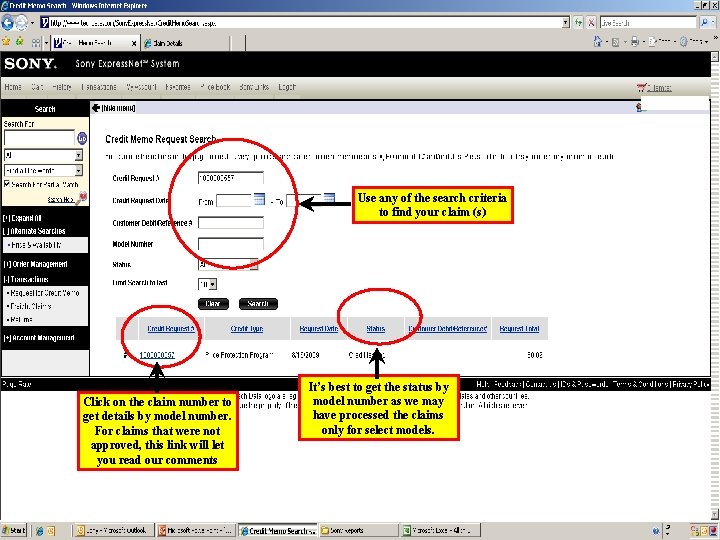Open the Cart menu item
Viewport: 720px width, 540px height.
pyautogui.click(x=37, y=87)
